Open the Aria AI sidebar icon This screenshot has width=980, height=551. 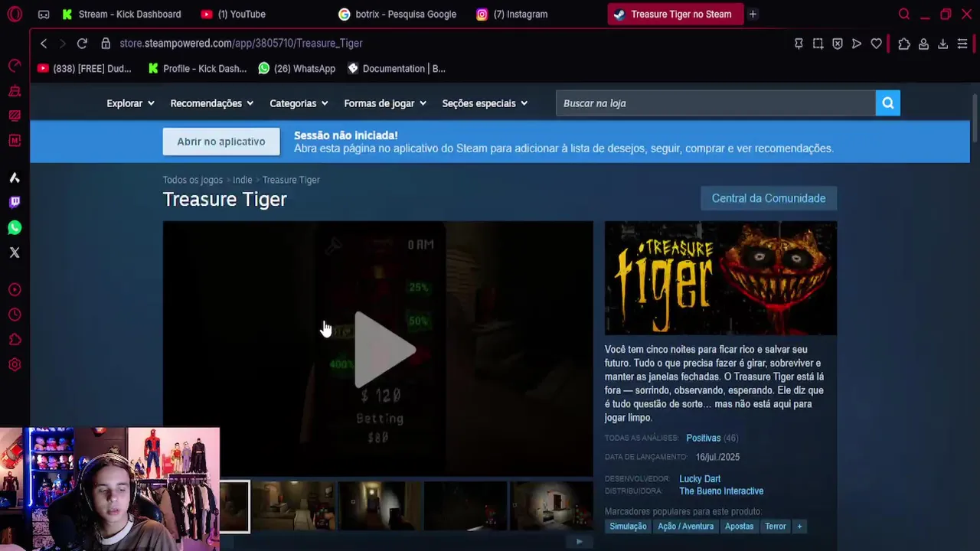(x=15, y=178)
